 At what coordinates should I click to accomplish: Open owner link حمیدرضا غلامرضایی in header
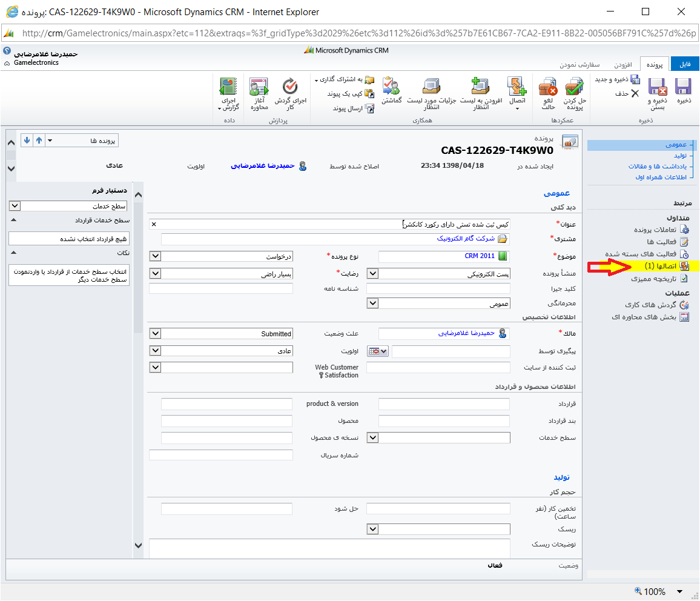click(x=263, y=165)
